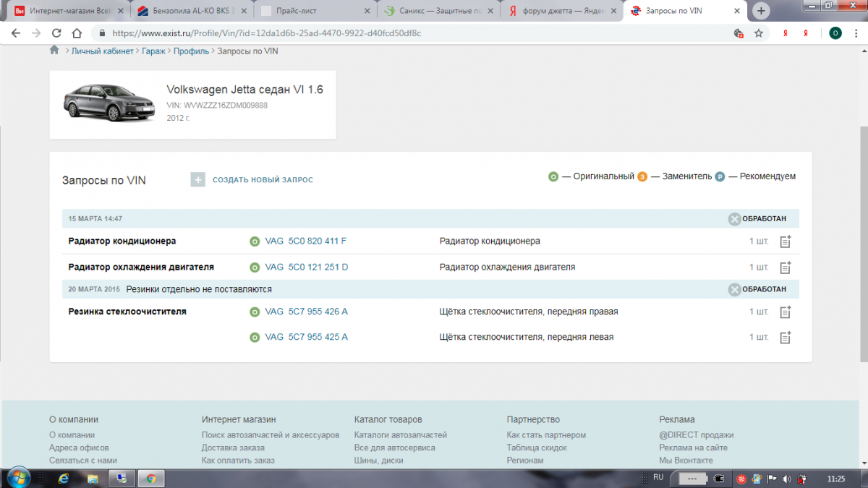Open the Гараж breadcrumb link

click(153, 51)
